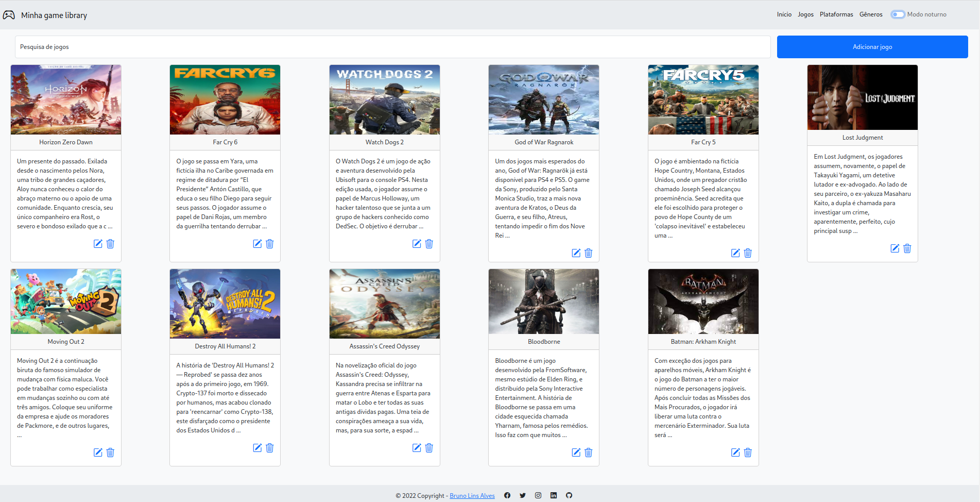Click the Batman Arkham Knight cover image
The width and height of the screenshot is (980, 502).
click(x=703, y=302)
